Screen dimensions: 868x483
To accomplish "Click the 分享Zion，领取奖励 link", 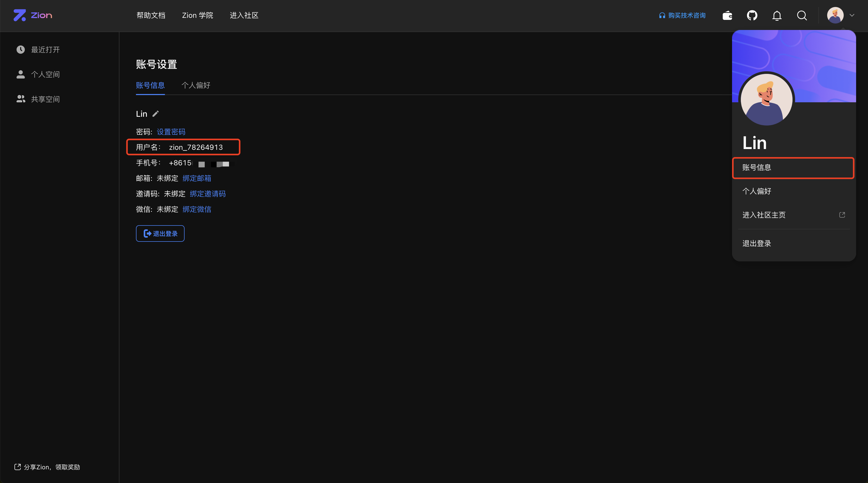I will (x=47, y=467).
